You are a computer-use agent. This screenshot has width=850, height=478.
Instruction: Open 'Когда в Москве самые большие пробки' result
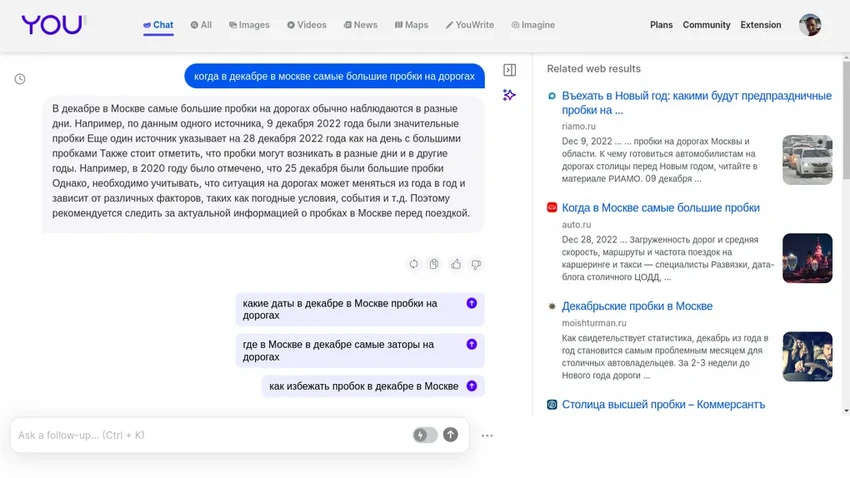click(660, 208)
